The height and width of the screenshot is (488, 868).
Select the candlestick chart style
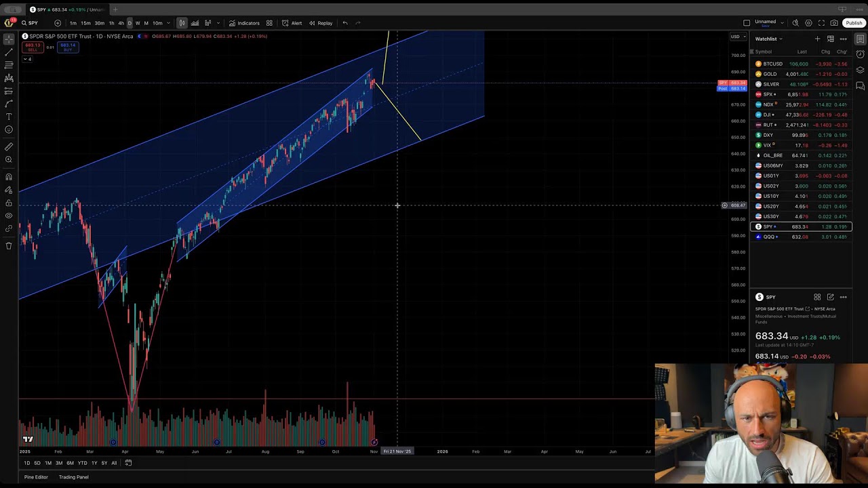pos(182,23)
